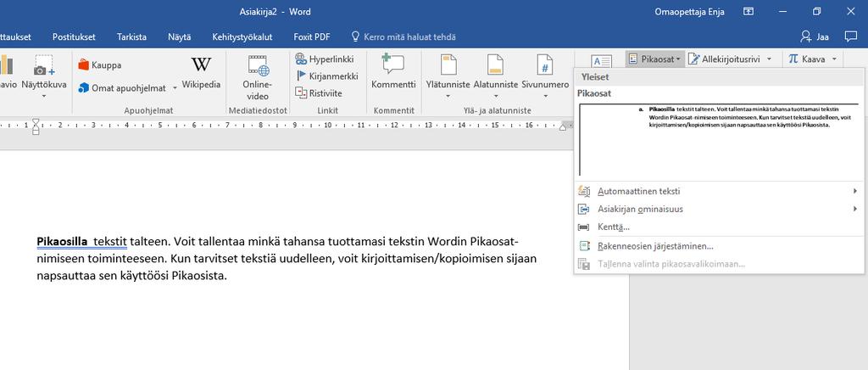Open Allekirjoitusrivi dropdown arrow
The height and width of the screenshot is (370, 868).
pyautogui.click(x=769, y=59)
